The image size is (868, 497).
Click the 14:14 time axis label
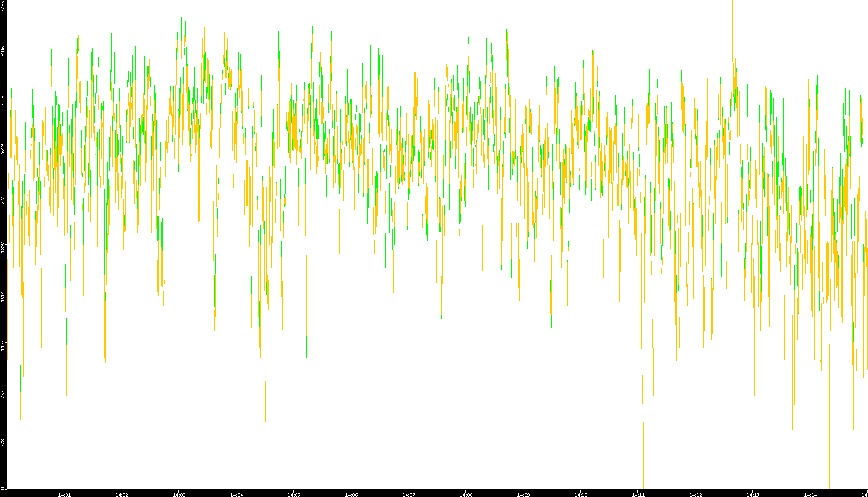810,495
